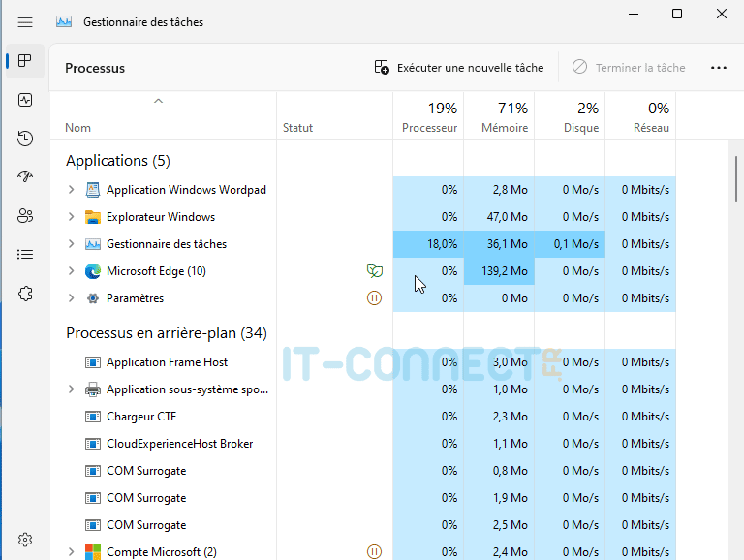Click the Processus page title
Screen dimensions: 744x560
95,69
